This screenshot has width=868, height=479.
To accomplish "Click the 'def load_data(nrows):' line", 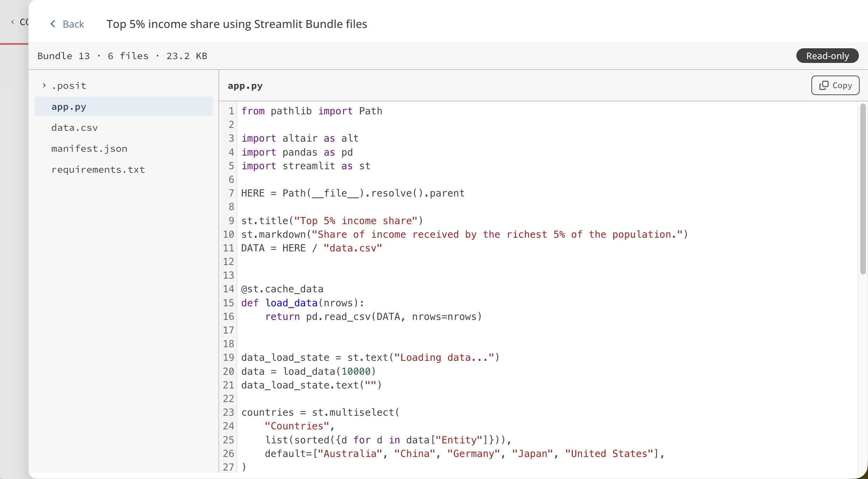I will [x=303, y=303].
